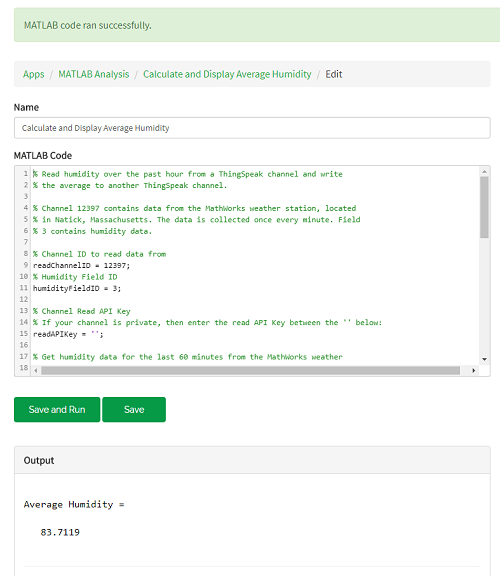The width and height of the screenshot is (500, 576).
Task: Click the horizontal scrollbar thumb in editor
Action: click(x=250, y=371)
